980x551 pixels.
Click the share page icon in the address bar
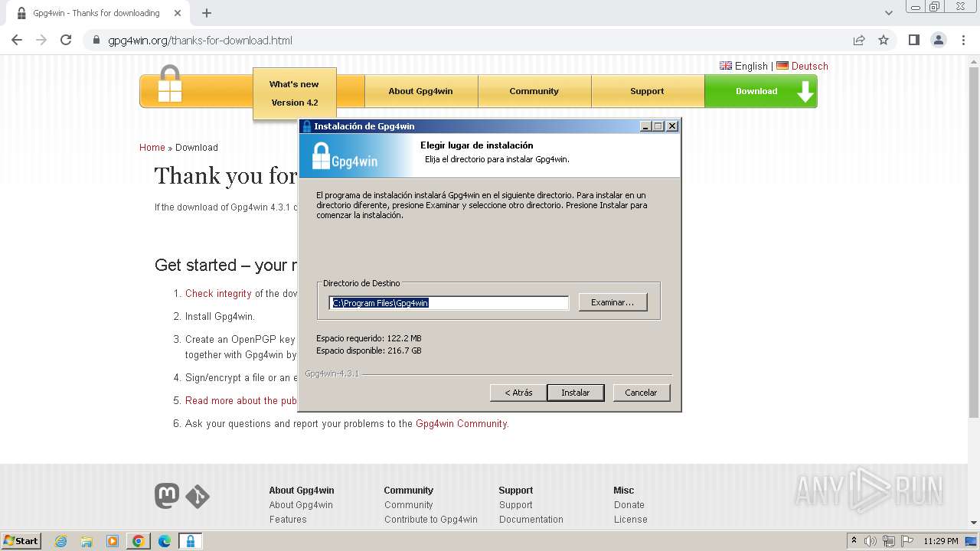[859, 41]
